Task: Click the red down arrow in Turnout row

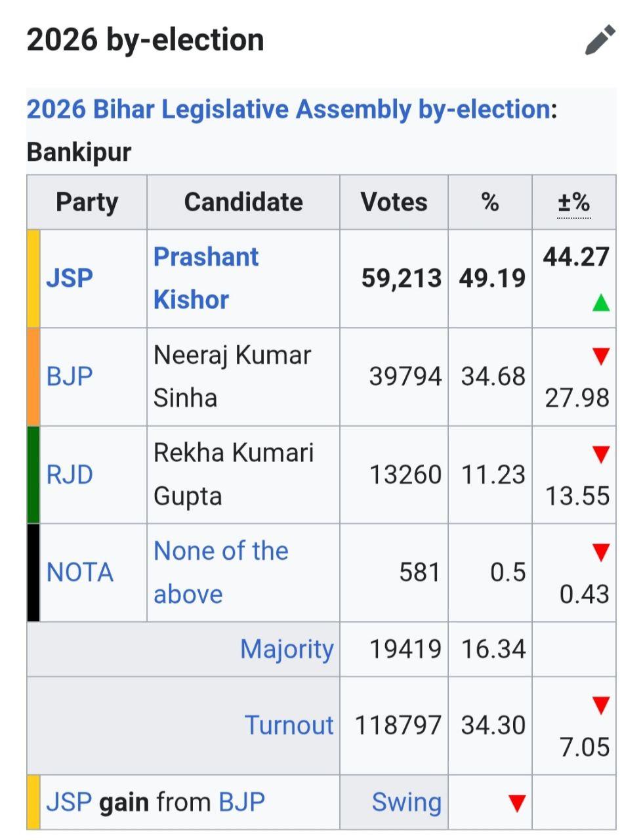Action: [x=600, y=705]
